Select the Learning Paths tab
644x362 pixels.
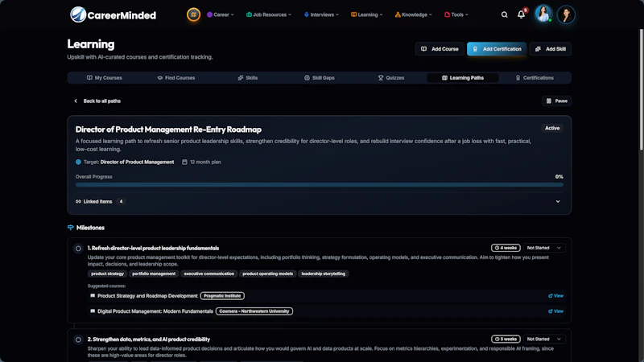[463, 77]
